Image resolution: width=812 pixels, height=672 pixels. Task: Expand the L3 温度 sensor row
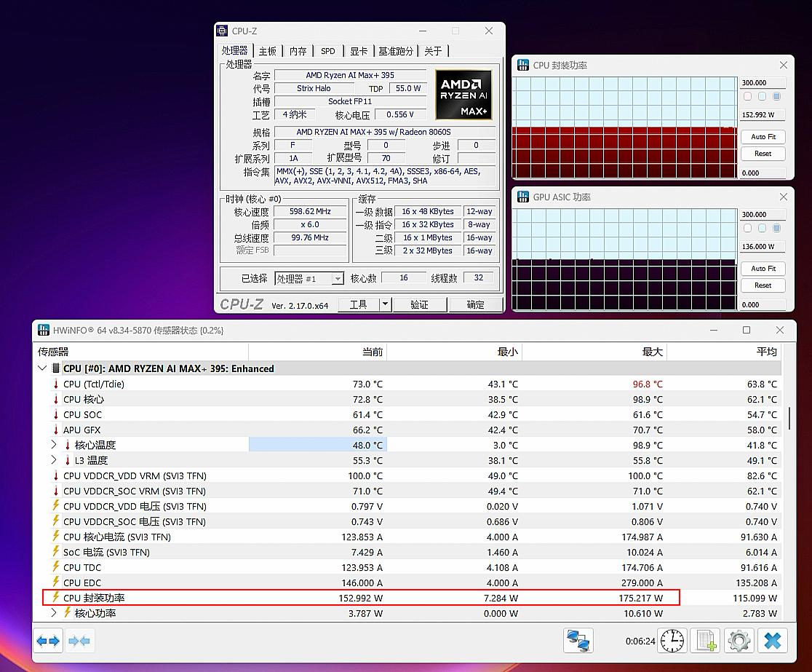53,460
